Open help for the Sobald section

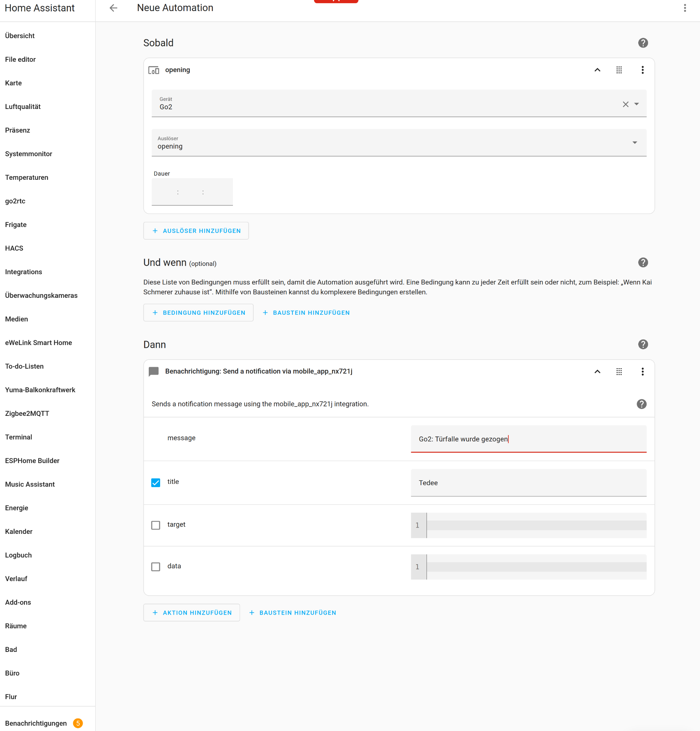coord(643,43)
